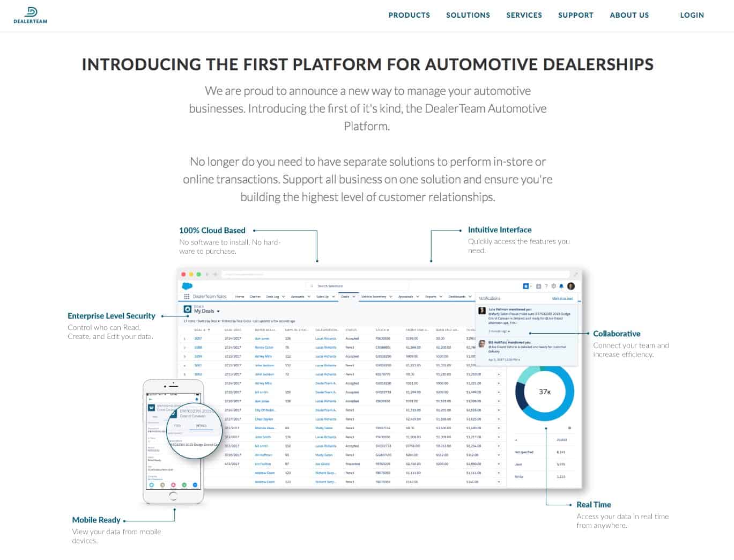This screenshot has width=734, height=560.
Task: Open the Chad Saylor buyer link
Action: tap(264, 419)
